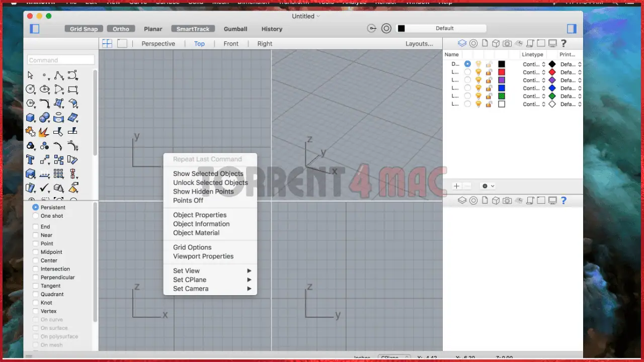This screenshot has height=362, width=644.
Task: Enable the Midpoint object snap
Action: 36,252
